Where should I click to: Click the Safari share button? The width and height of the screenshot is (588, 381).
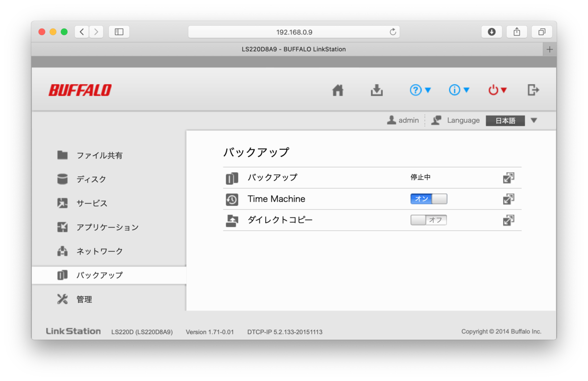pyautogui.click(x=516, y=32)
